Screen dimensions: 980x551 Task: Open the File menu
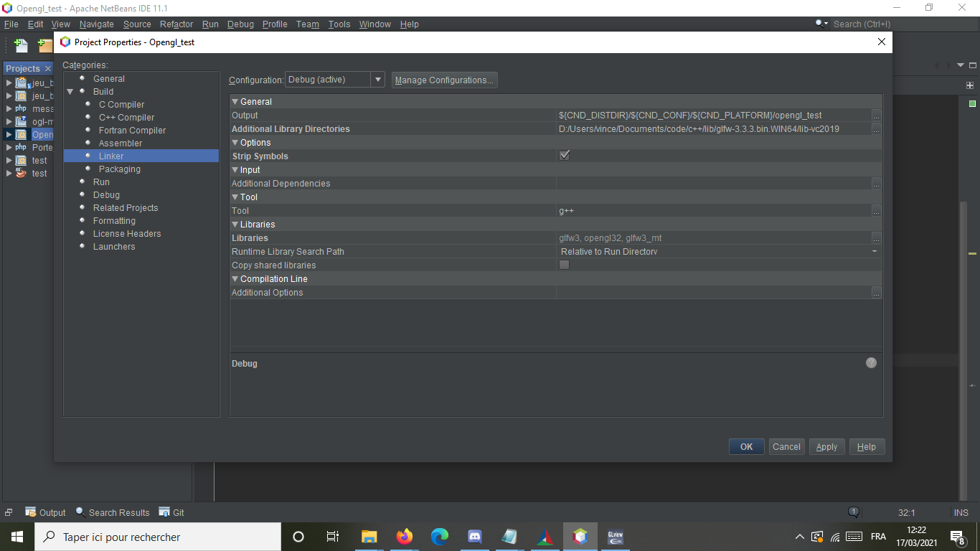click(11, 24)
